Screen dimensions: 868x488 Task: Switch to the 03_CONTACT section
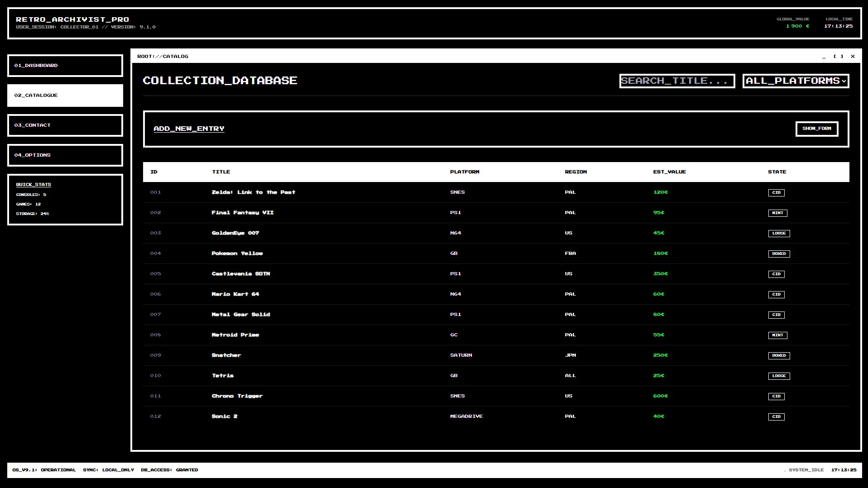tap(65, 125)
